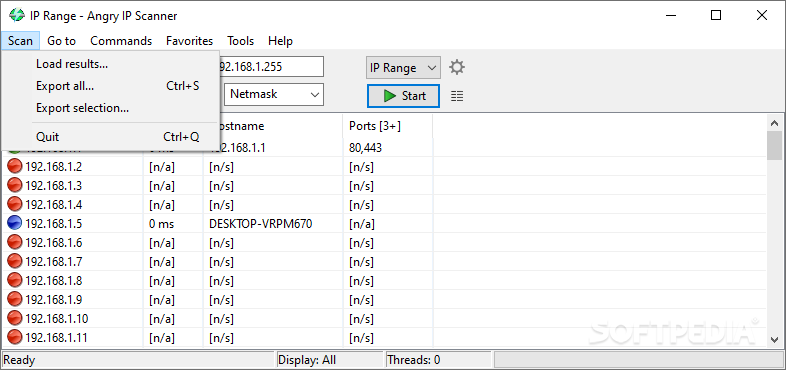Select the ports cell showing 80,443
The width and height of the screenshot is (786, 370).
[x=365, y=148]
